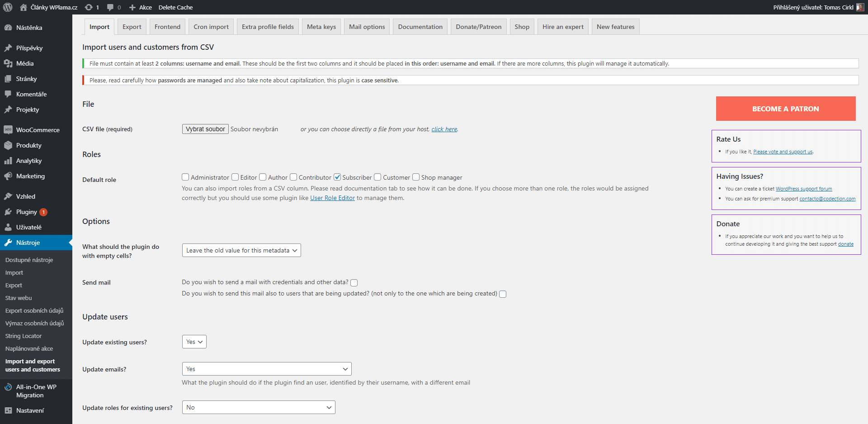The width and height of the screenshot is (868, 424).
Task: Open Nástěnka dashboard icon
Action: [x=8, y=28]
